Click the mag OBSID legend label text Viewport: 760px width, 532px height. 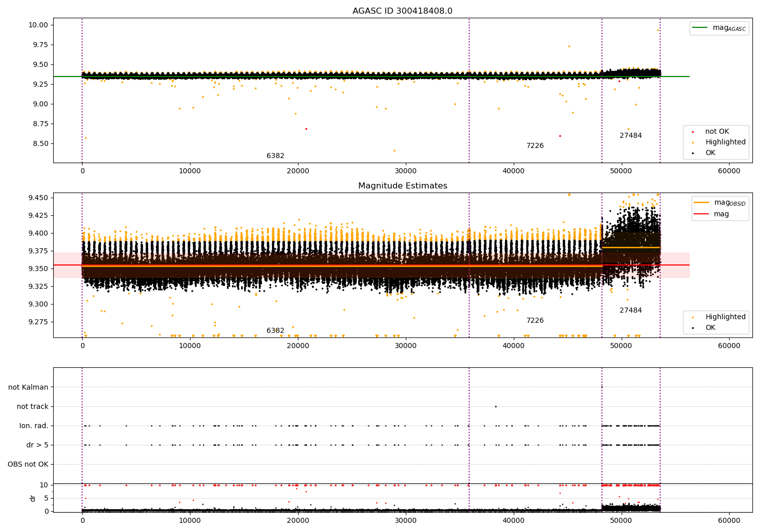pos(730,203)
